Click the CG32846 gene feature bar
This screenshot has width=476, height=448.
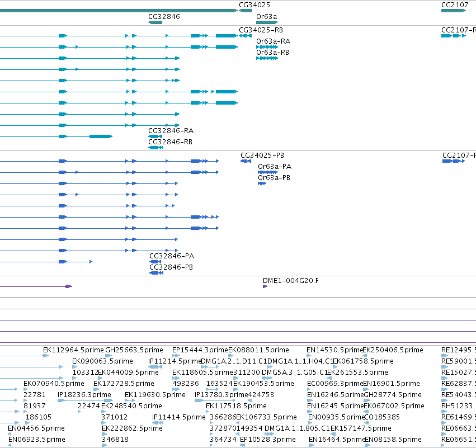pos(155,22)
